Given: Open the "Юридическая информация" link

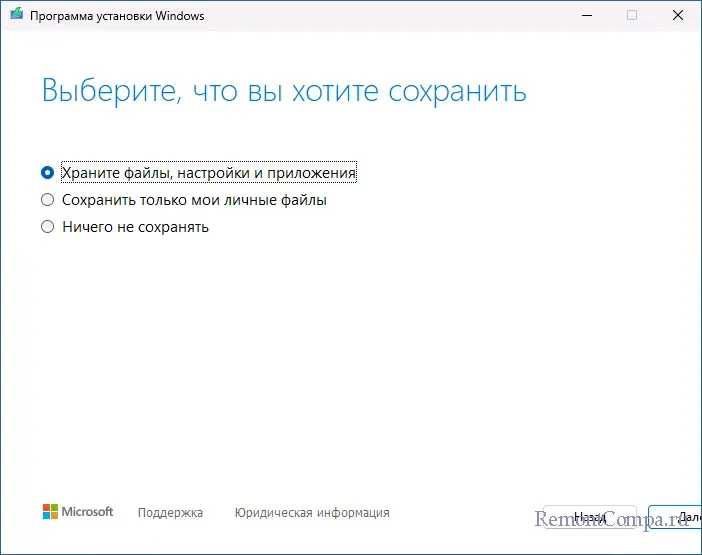Looking at the screenshot, I should tap(312, 512).
